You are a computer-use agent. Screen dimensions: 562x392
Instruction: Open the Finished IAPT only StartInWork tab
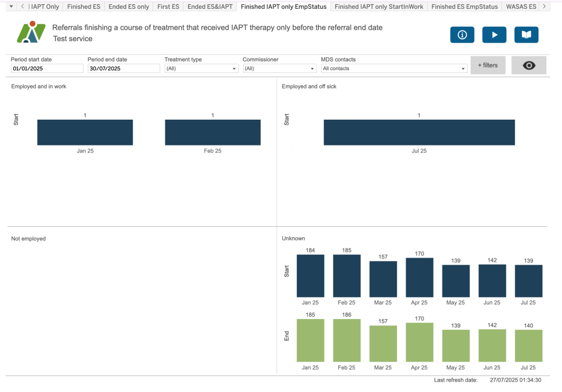tap(379, 7)
